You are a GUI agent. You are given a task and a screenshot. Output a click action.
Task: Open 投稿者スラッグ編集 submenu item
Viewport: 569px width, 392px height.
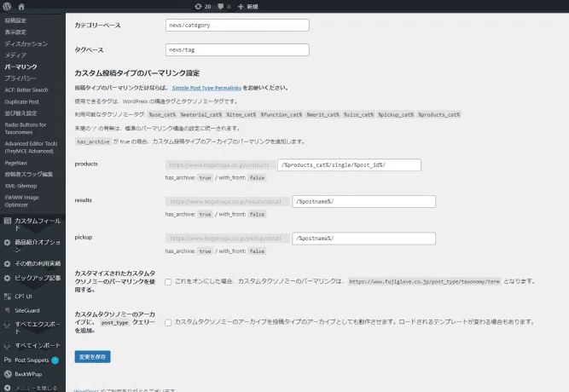(29, 174)
